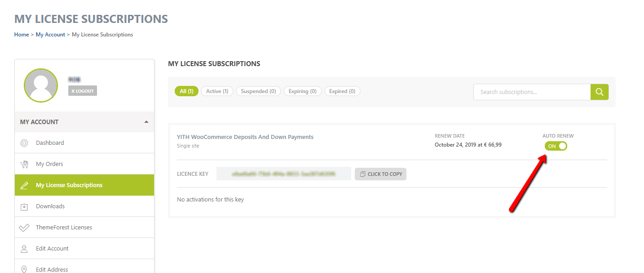644x273 pixels.
Task: Focus the Search subscriptions field
Action: (532, 92)
